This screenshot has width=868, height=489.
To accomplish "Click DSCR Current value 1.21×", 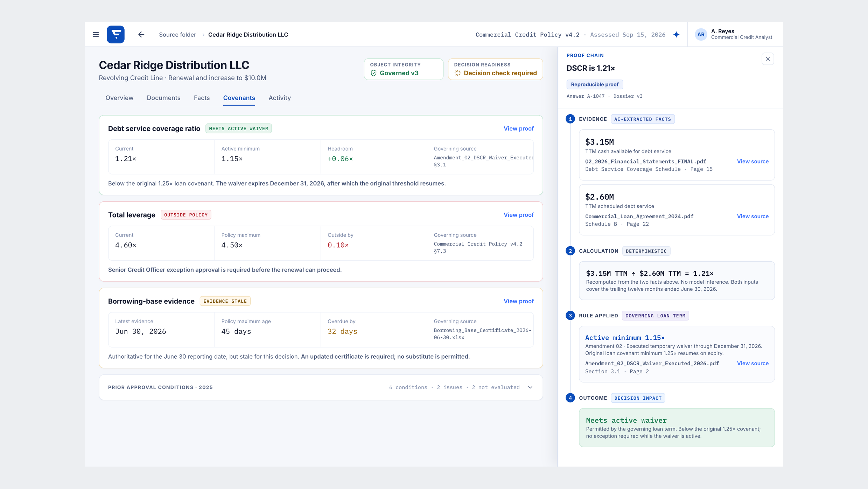I will pos(126,159).
